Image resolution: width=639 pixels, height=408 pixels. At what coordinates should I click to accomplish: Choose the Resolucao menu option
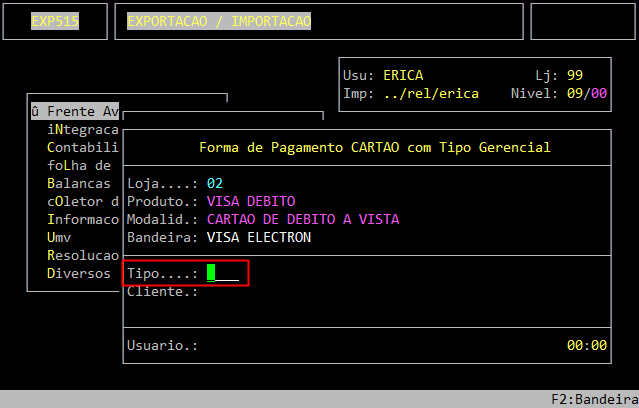82,255
